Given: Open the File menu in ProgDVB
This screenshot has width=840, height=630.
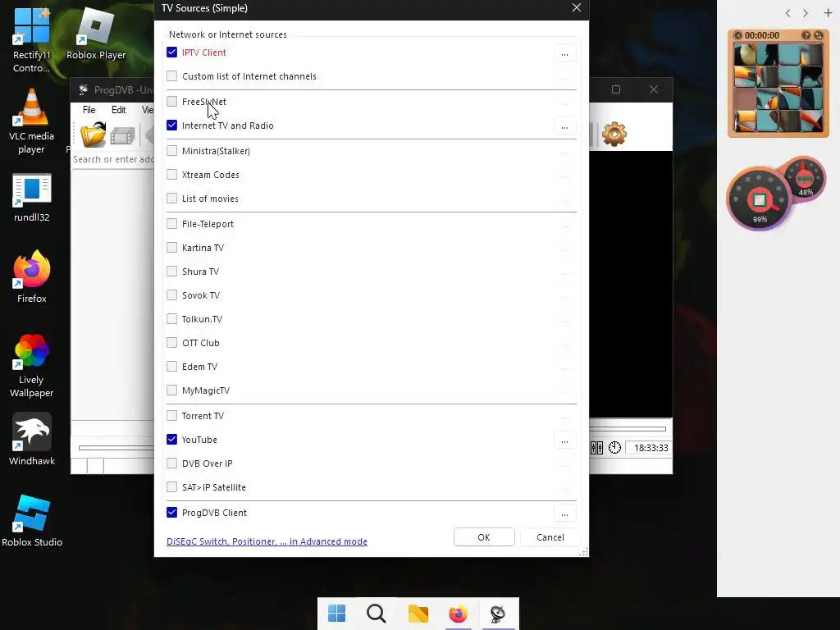Looking at the screenshot, I should [89, 110].
